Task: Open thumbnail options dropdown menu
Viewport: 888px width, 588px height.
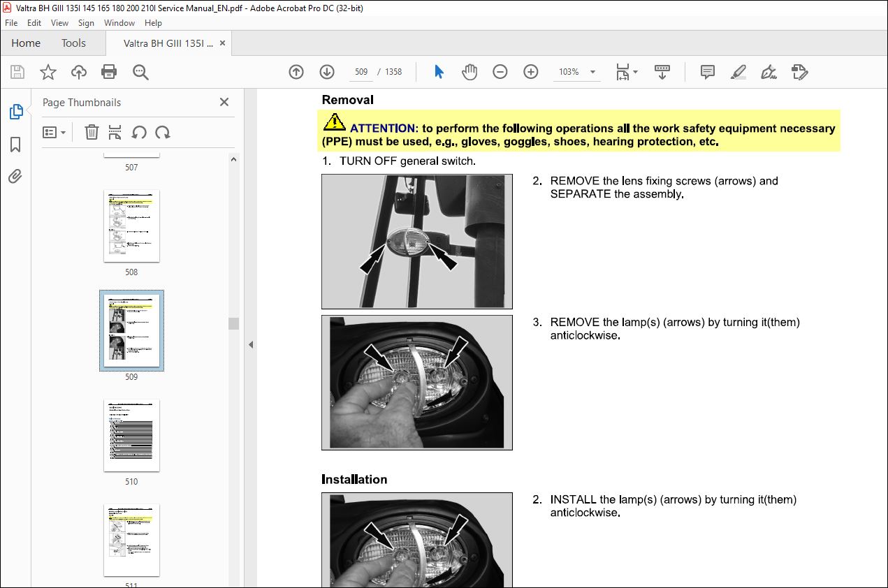Action: [x=54, y=132]
